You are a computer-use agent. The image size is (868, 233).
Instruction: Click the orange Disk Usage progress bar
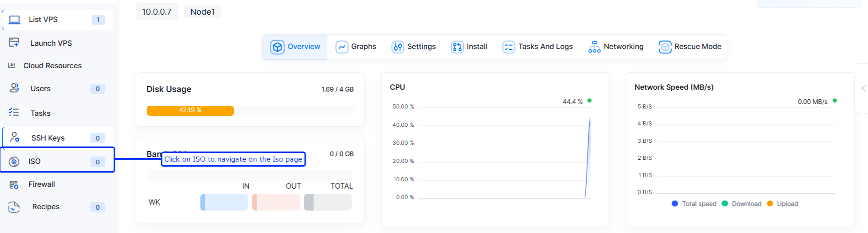190,110
